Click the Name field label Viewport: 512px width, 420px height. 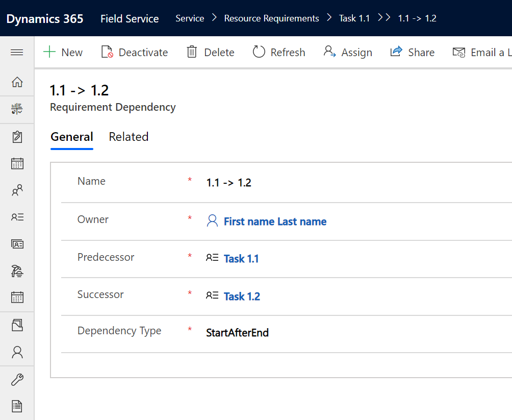pos(91,181)
